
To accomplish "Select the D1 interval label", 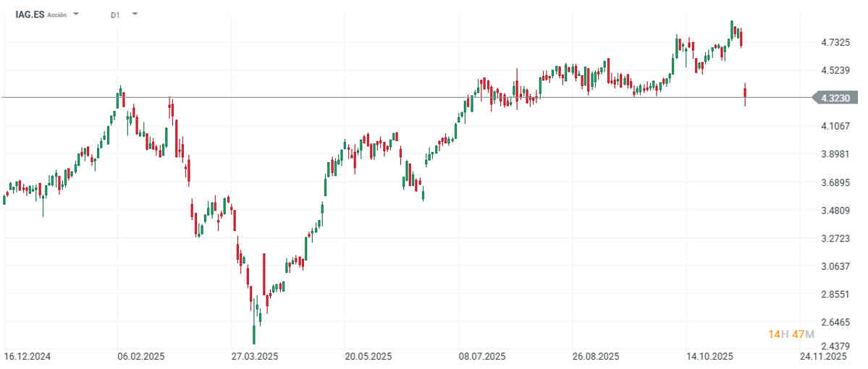I will [x=115, y=14].
